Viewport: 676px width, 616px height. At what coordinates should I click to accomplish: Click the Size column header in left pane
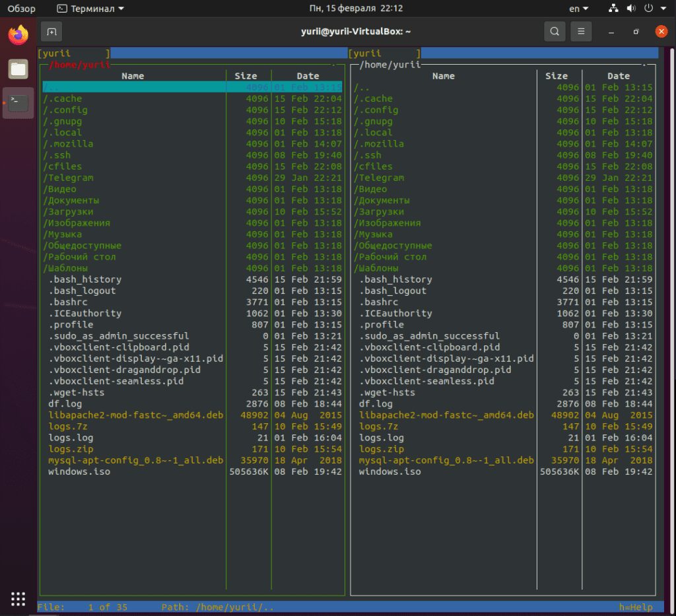point(246,76)
